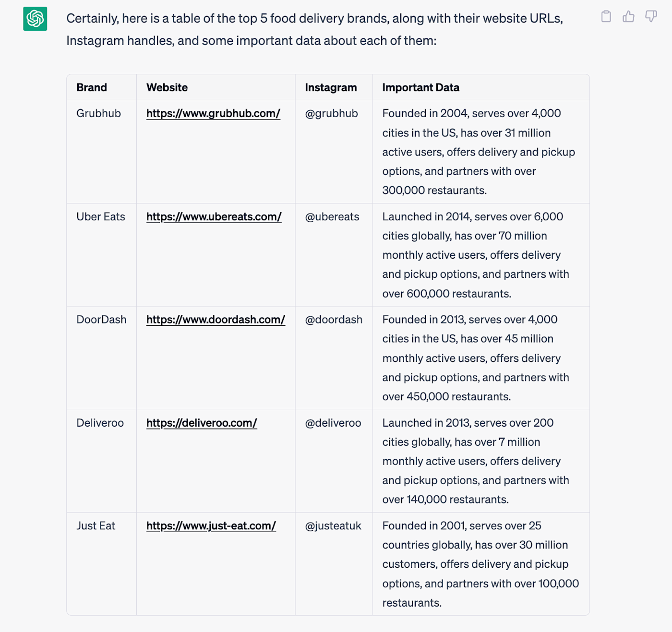Click the 'Founded in 2001' Just Eat description
This screenshot has width=672, height=632.
click(480, 564)
